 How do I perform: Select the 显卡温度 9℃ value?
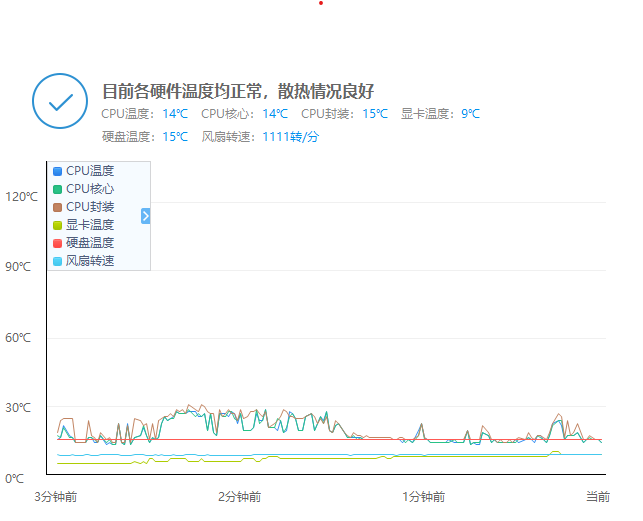(470, 114)
